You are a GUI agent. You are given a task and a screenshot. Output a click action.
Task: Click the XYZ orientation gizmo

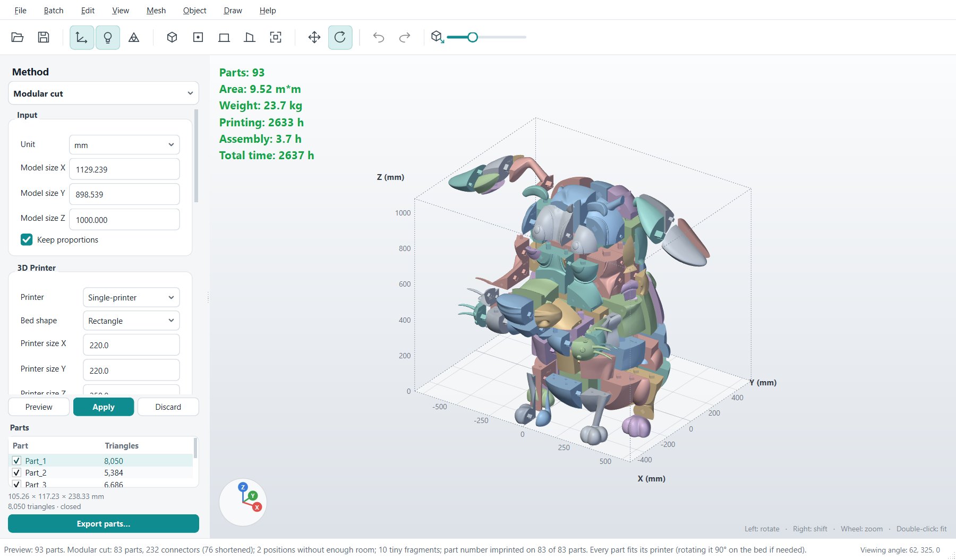click(243, 502)
